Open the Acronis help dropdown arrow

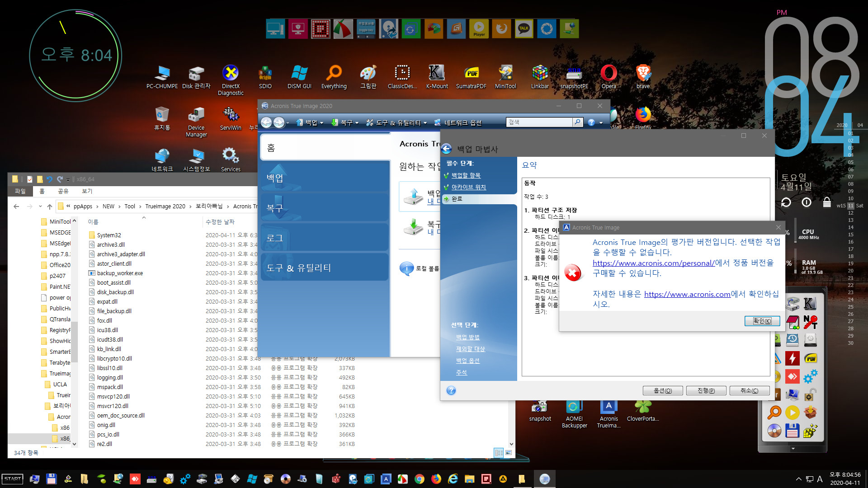601,122
